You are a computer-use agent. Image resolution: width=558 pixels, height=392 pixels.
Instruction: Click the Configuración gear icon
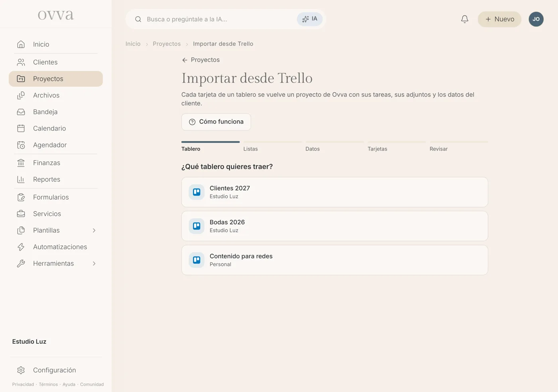click(21, 370)
